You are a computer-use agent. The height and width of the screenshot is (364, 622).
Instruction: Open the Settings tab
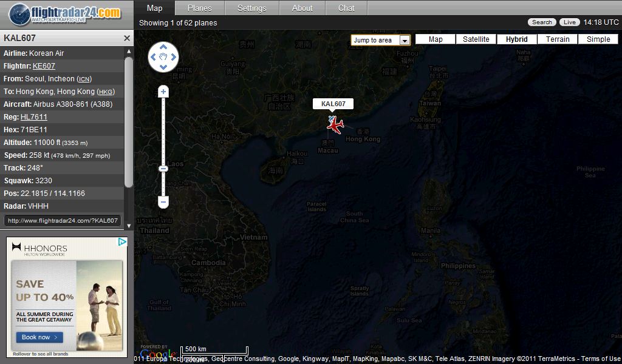(252, 8)
